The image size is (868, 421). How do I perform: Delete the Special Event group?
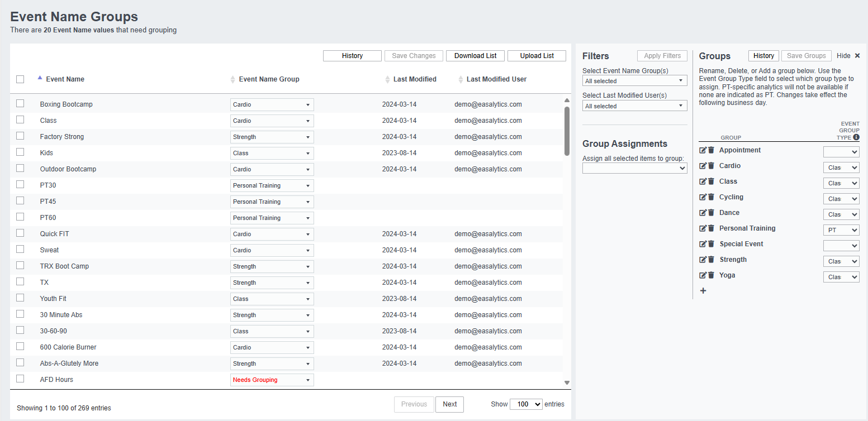pos(710,243)
